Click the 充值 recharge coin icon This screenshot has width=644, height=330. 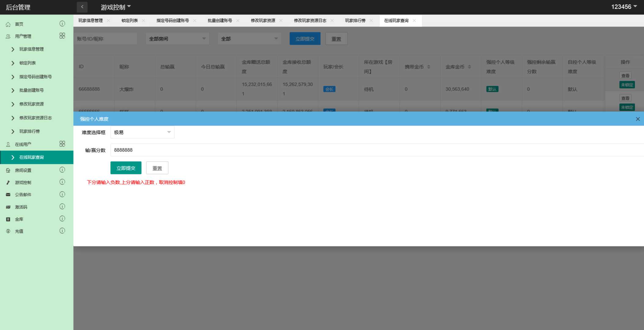tap(8, 231)
